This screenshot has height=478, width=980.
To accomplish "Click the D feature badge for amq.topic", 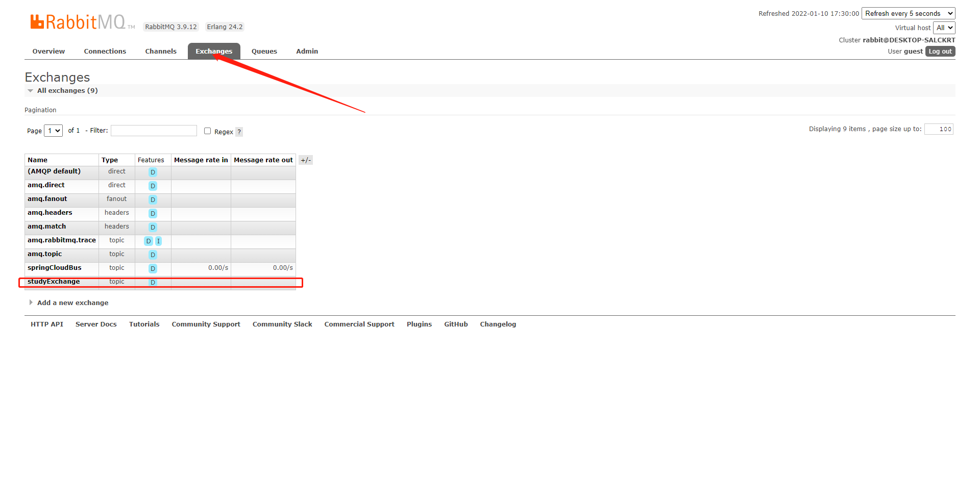I will [153, 255].
